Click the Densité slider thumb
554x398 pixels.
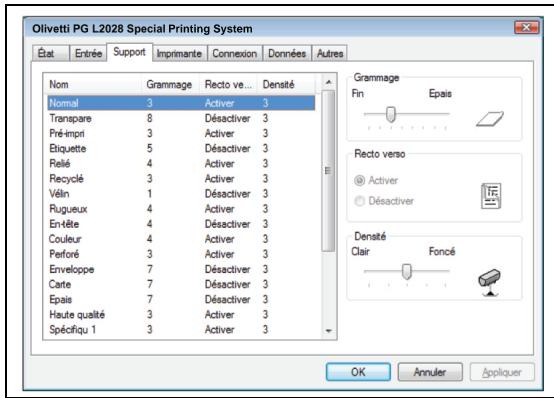pos(407,271)
